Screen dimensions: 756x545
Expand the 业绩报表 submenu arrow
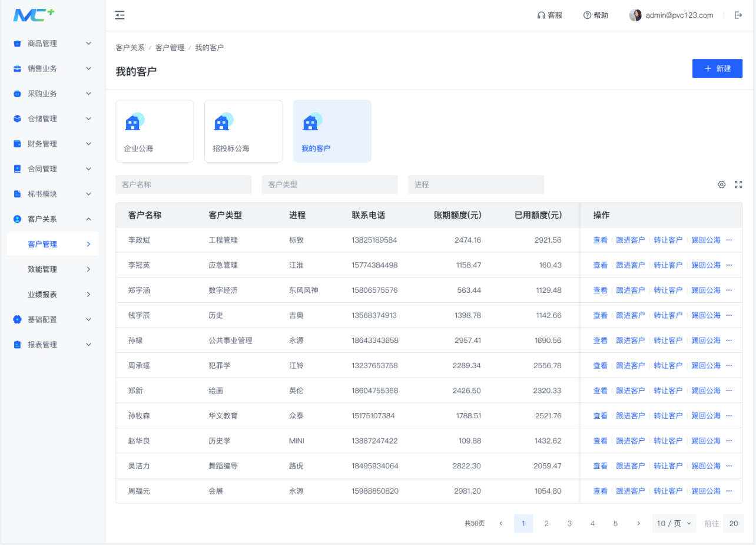coord(88,294)
